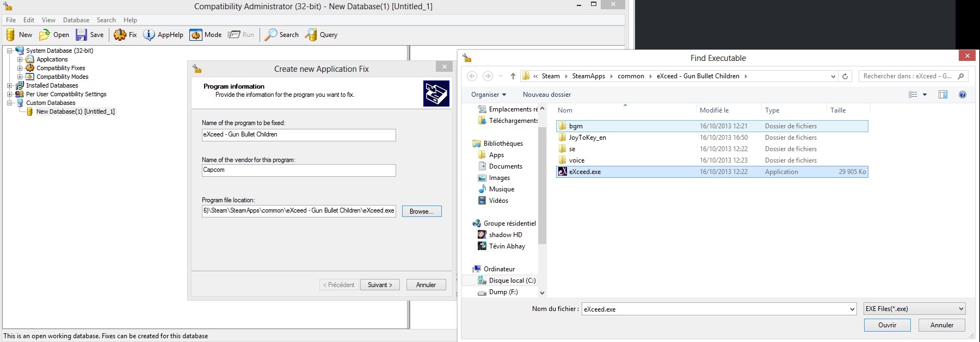The image size is (980, 342).
Task: Select the bgm folder
Action: coord(712,126)
